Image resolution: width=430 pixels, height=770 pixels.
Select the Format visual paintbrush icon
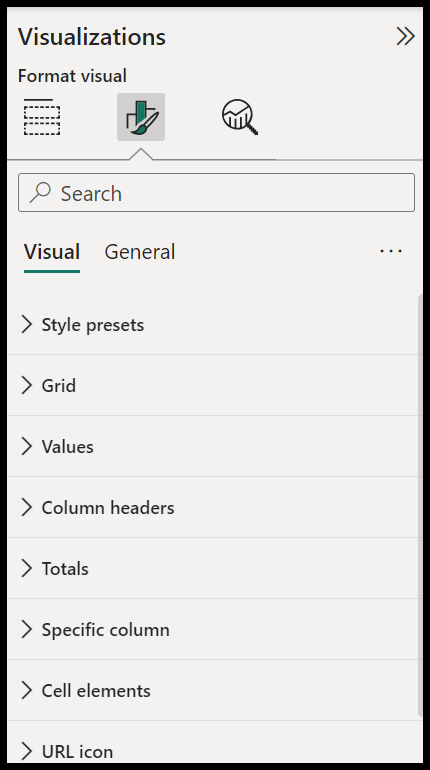[141, 117]
